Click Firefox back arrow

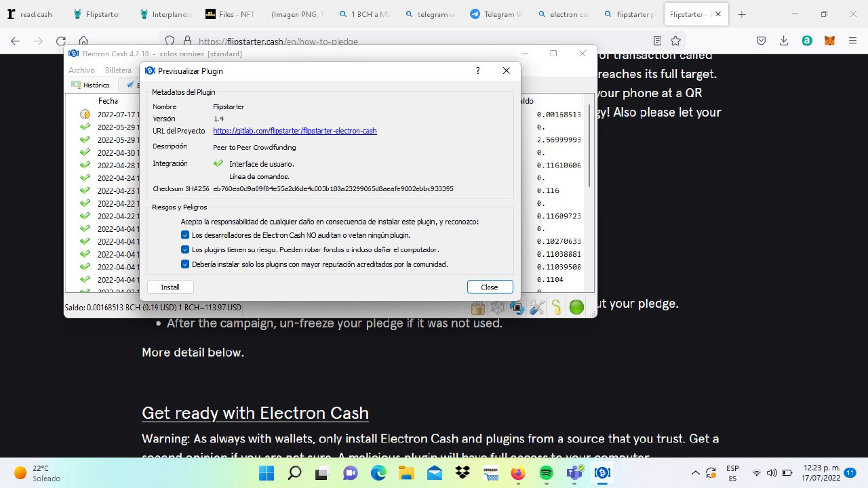click(x=16, y=41)
